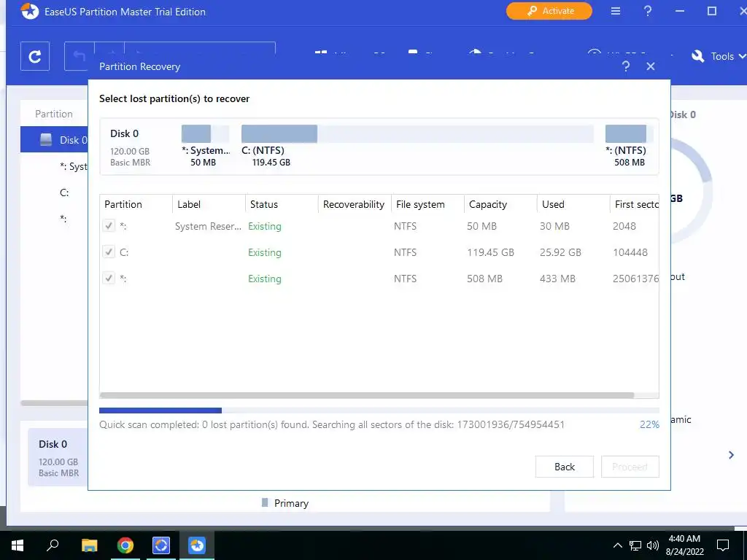
Task: Toggle checkbox for C: partition row
Action: 109,252
